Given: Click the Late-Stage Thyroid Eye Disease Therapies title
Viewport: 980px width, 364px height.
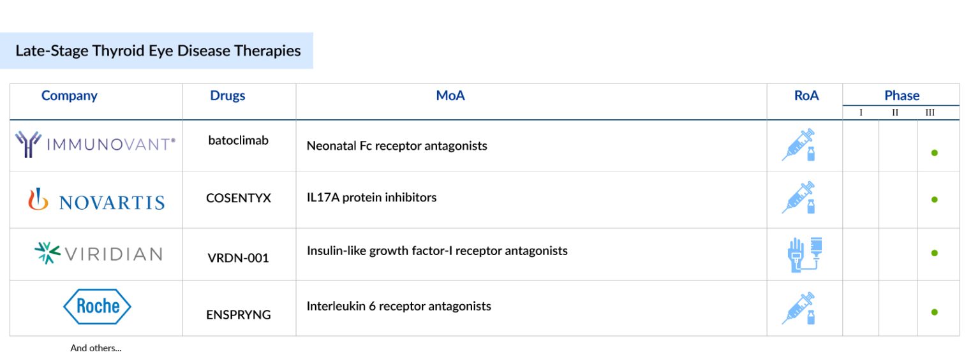Looking at the screenshot, I should coord(158,51).
